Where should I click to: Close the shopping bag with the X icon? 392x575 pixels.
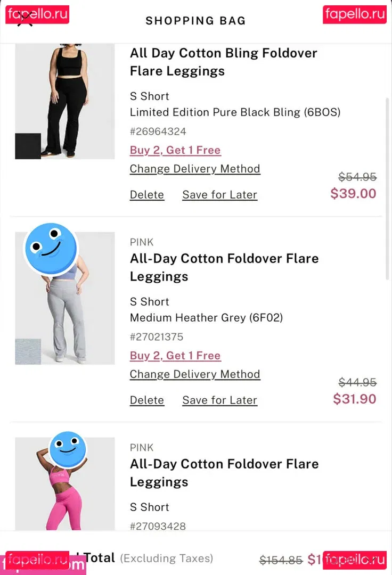pos(24,20)
